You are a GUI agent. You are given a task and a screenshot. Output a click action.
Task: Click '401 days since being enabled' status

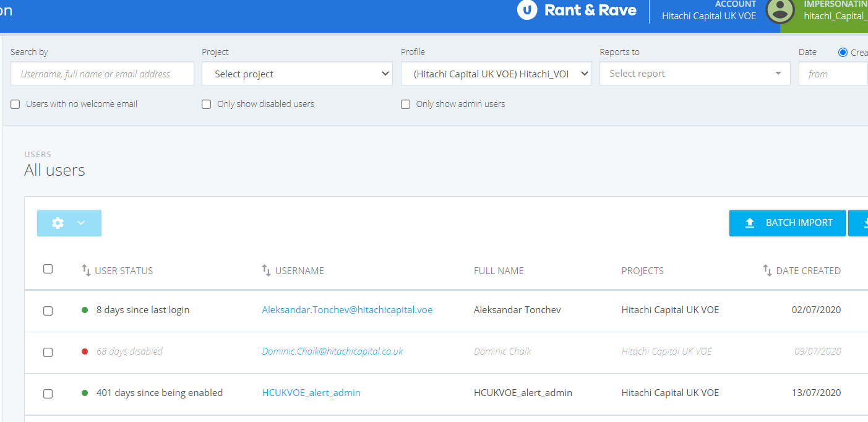tap(160, 393)
